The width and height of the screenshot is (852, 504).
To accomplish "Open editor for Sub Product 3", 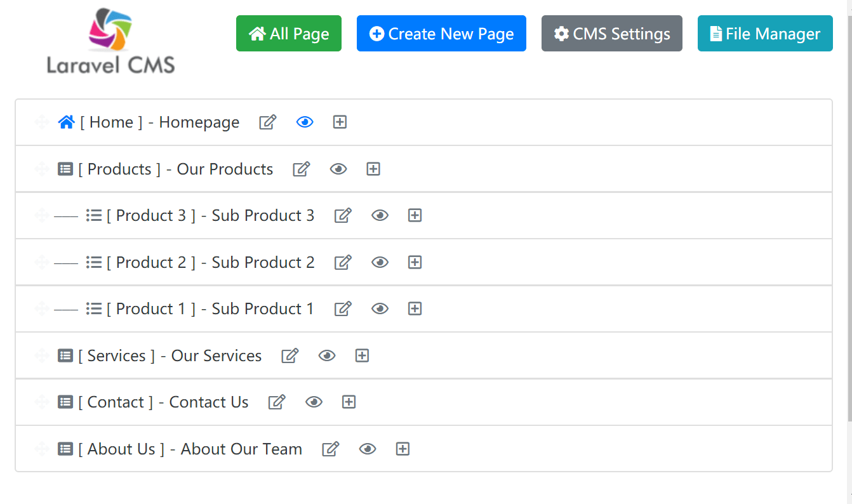I will click(x=343, y=216).
